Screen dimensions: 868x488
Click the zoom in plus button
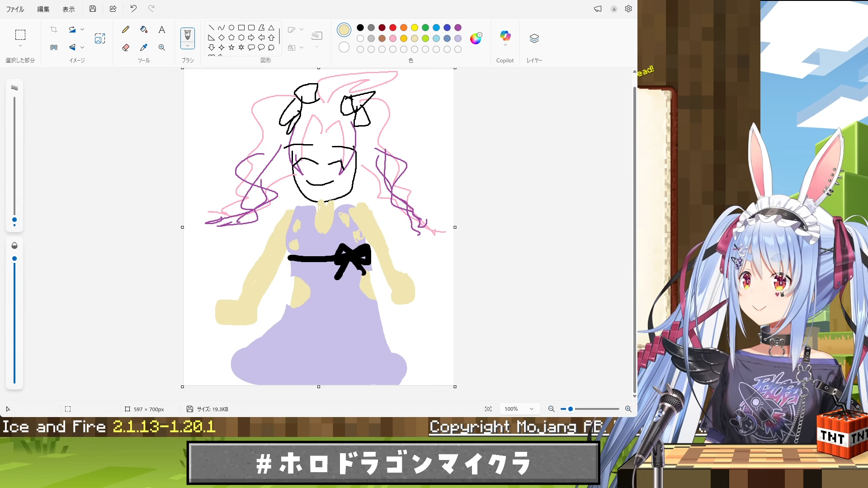628,409
